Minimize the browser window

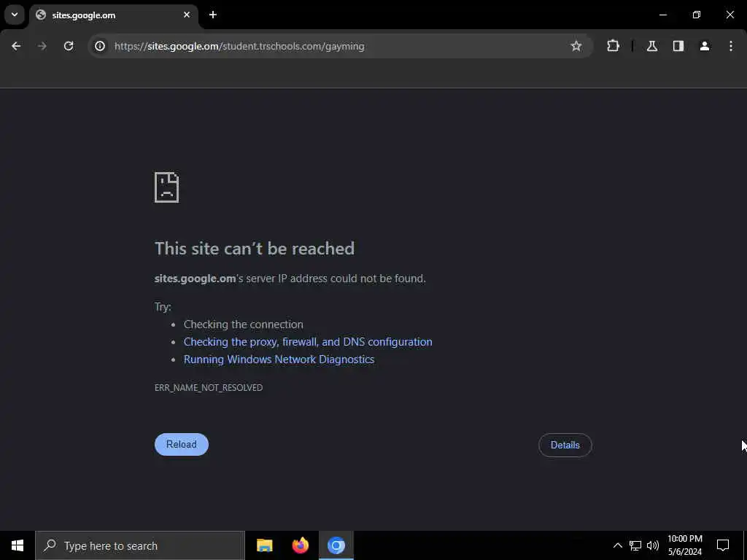point(663,15)
